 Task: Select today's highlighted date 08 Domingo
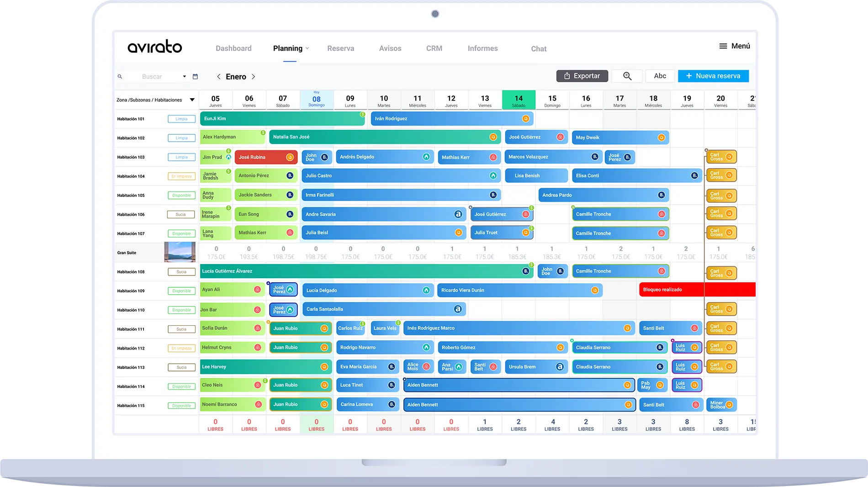(x=317, y=99)
